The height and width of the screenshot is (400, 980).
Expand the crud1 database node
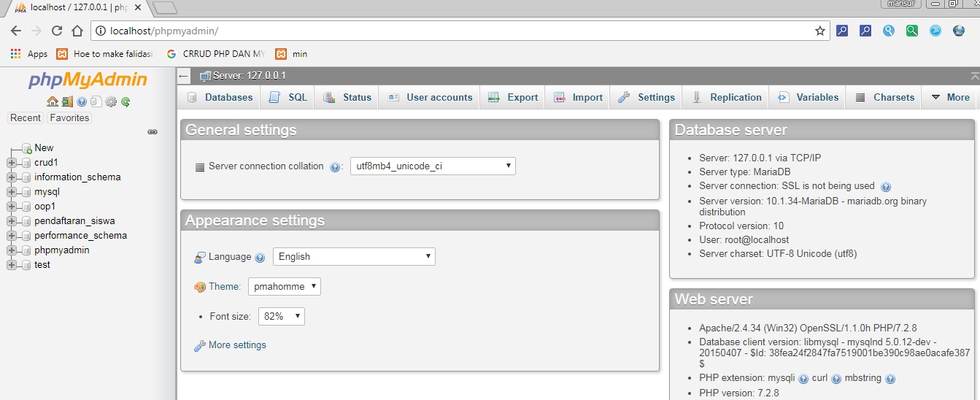click(x=12, y=163)
